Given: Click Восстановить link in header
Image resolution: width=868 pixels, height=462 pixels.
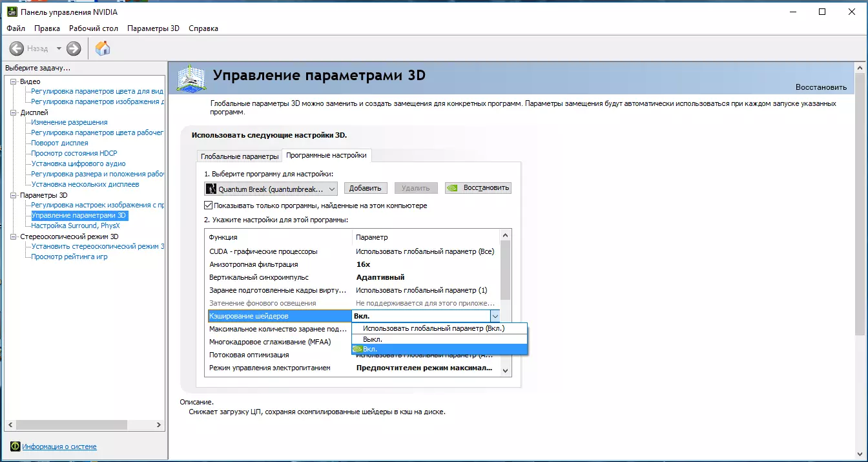Looking at the screenshot, I should coord(821,87).
